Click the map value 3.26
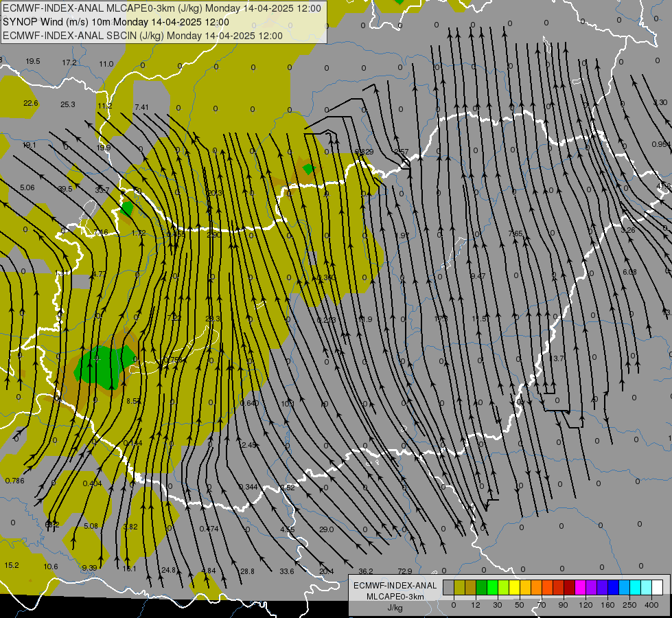This screenshot has width=672, height=618. (628, 230)
